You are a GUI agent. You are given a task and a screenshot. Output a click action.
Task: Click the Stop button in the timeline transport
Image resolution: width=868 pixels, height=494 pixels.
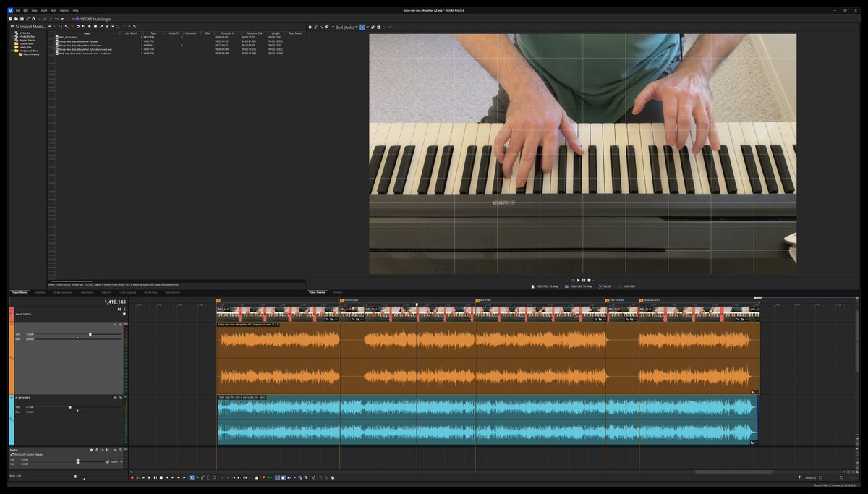pos(161,477)
